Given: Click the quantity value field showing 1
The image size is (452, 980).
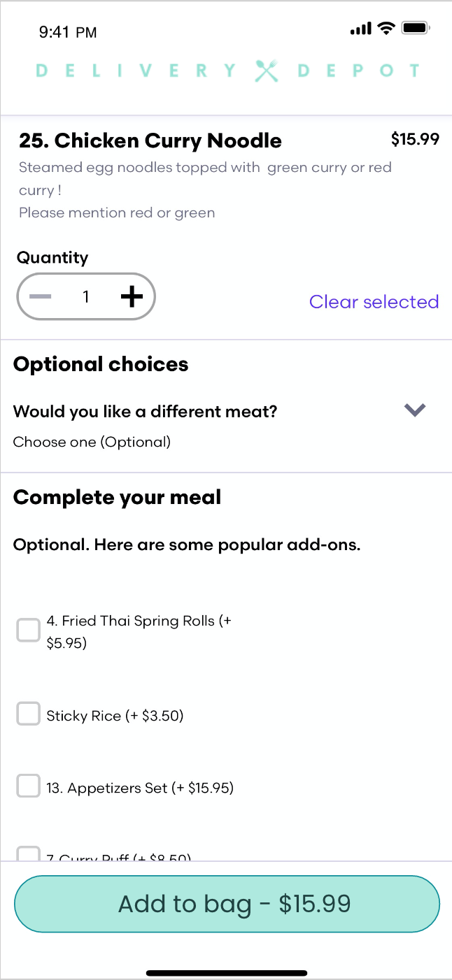Looking at the screenshot, I should 86,297.
